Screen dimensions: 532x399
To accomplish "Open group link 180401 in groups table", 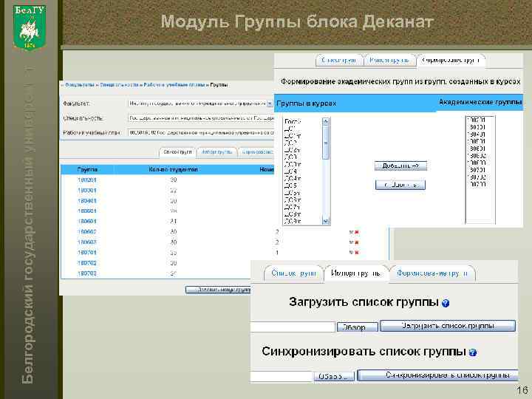I will click(87, 201).
